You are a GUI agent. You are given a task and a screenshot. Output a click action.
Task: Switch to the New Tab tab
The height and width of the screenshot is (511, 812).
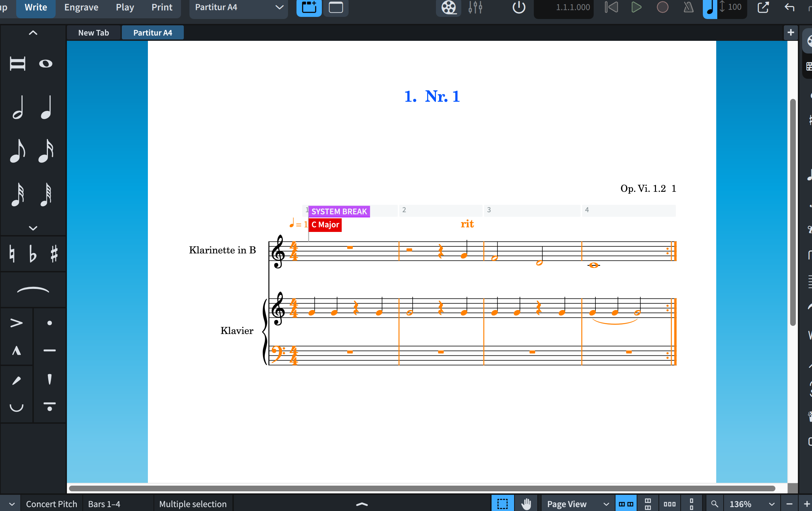click(93, 33)
